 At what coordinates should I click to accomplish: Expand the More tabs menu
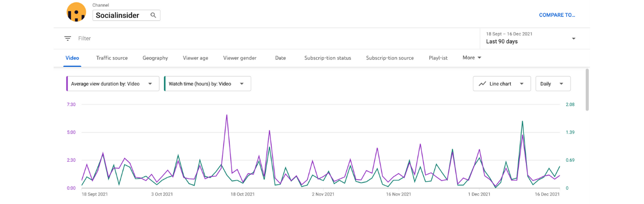pos(472,58)
